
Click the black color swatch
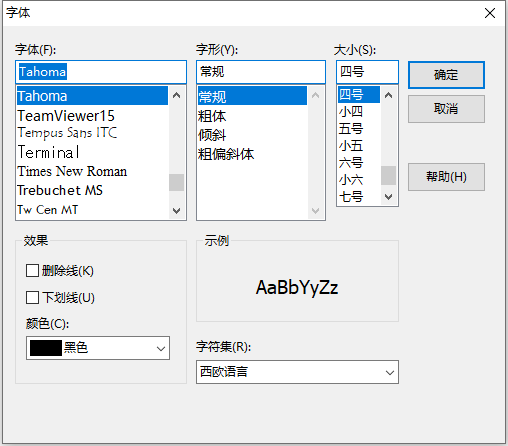click(x=46, y=348)
